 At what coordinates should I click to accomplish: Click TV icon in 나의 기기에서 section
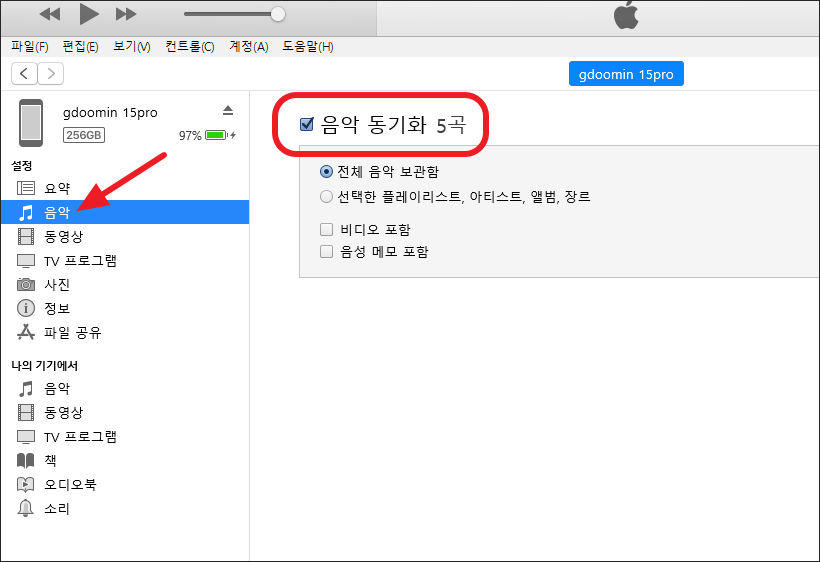coord(26,437)
